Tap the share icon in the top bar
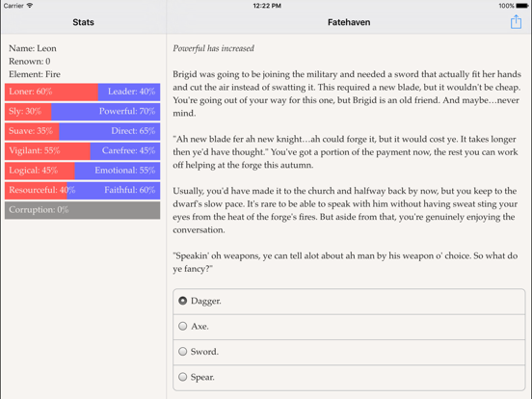532x399 pixels. 516,22
